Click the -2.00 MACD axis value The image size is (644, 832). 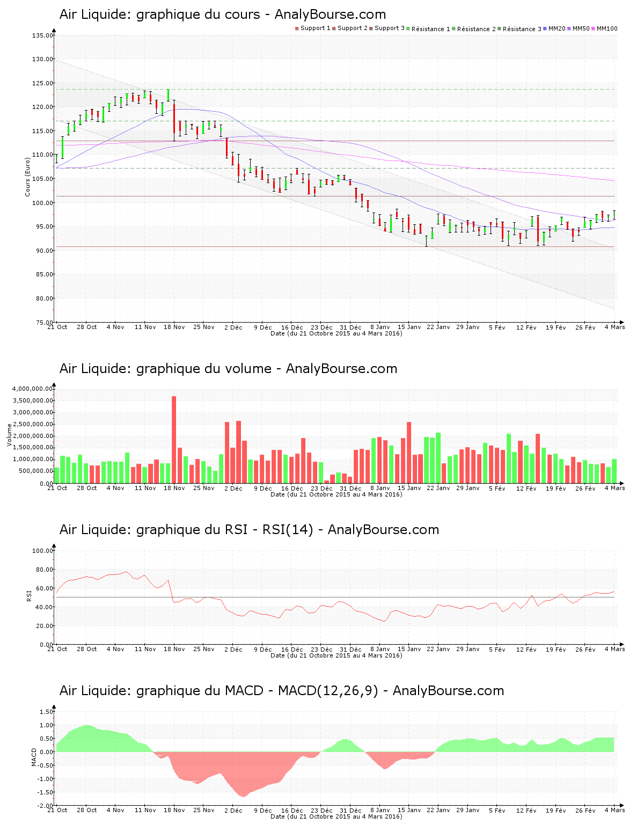(46, 806)
